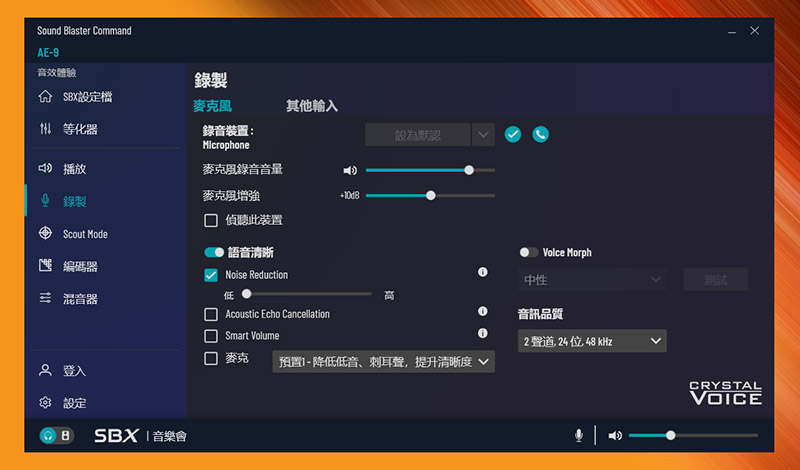Screen dimensions: 800x470
Task: Open 音訊品質 2聲道 24位 dropdown
Action: [x=592, y=341]
